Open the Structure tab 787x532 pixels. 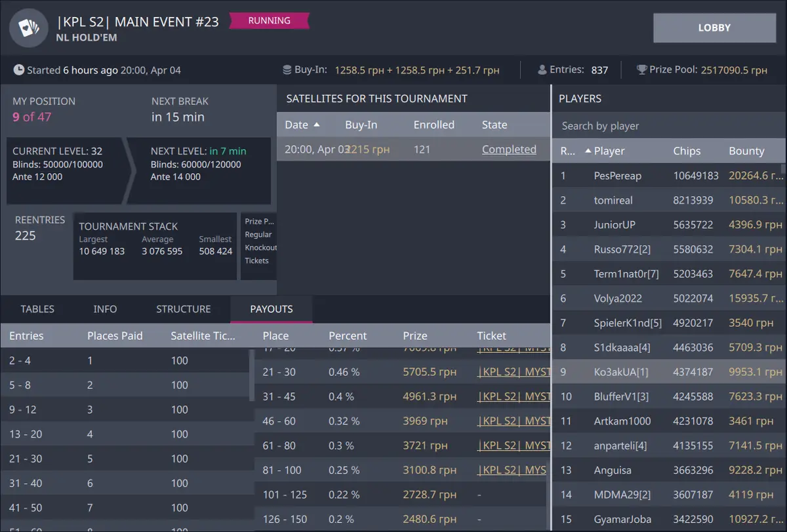point(183,309)
